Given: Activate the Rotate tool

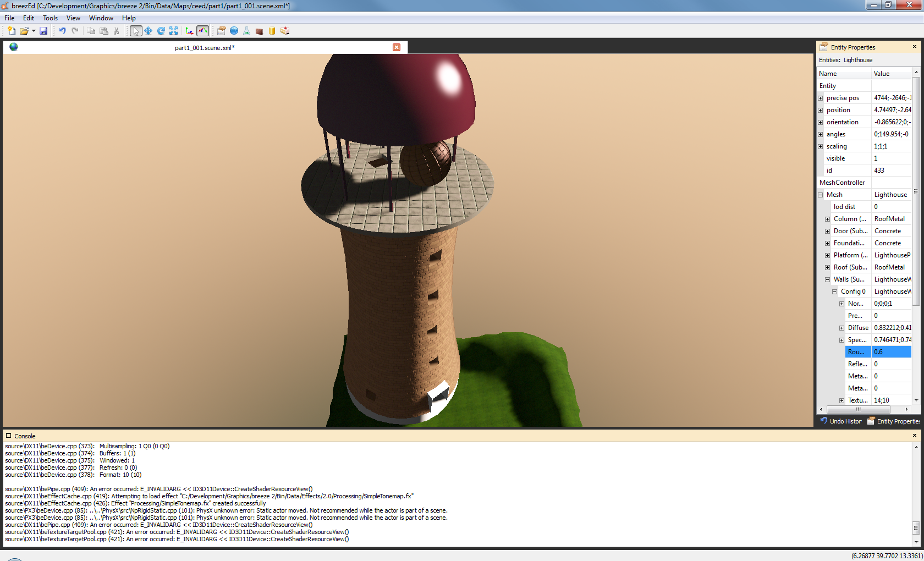Looking at the screenshot, I should pyautogui.click(x=161, y=31).
